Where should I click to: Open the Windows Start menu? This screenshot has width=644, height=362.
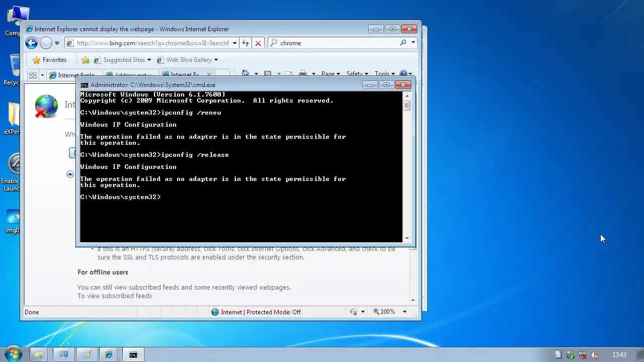pyautogui.click(x=13, y=354)
